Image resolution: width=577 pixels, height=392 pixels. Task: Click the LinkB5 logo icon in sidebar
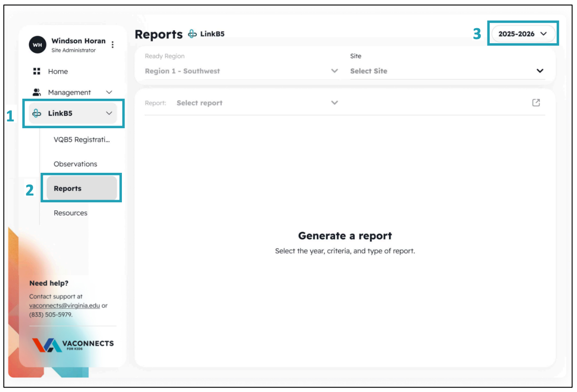coord(37,113)
